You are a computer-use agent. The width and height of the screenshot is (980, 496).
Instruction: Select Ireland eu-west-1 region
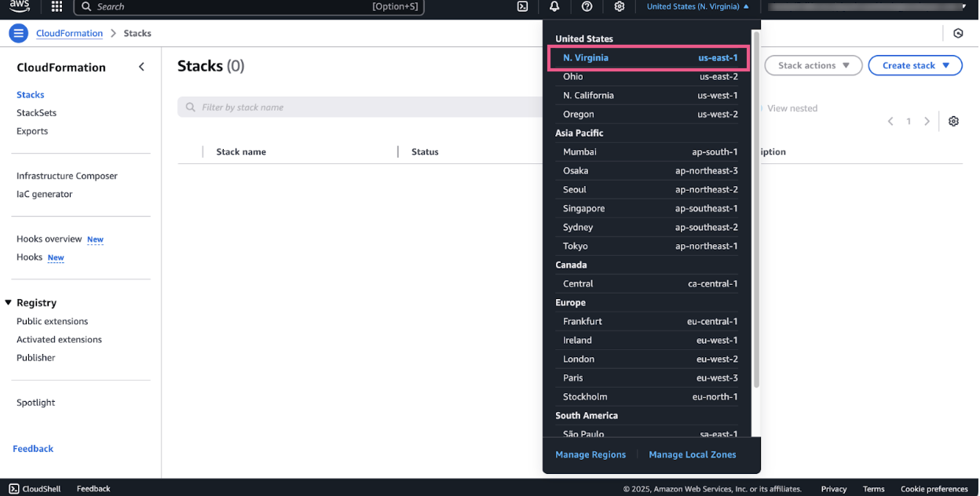[x=650, y=340]
